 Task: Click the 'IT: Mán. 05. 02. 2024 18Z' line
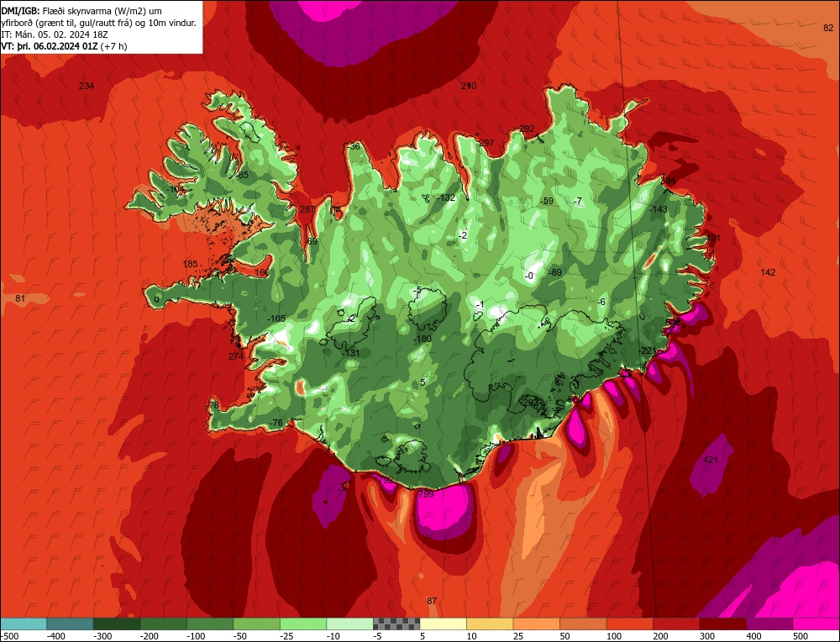tap(55, 34)
